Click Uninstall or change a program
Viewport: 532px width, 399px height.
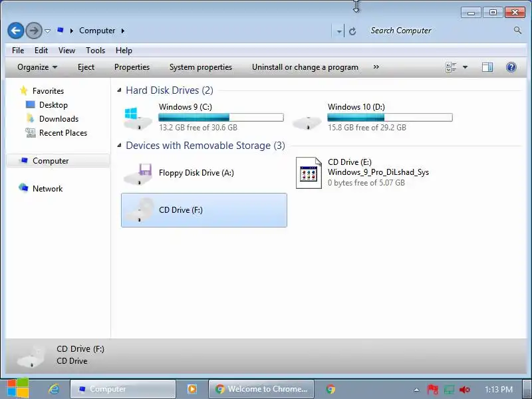[305, 67]
